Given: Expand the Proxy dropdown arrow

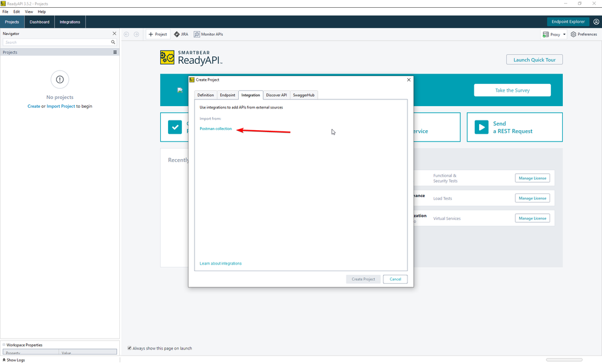Looking at the screenshot, I should pyautogui.click(x=564, y=34).
